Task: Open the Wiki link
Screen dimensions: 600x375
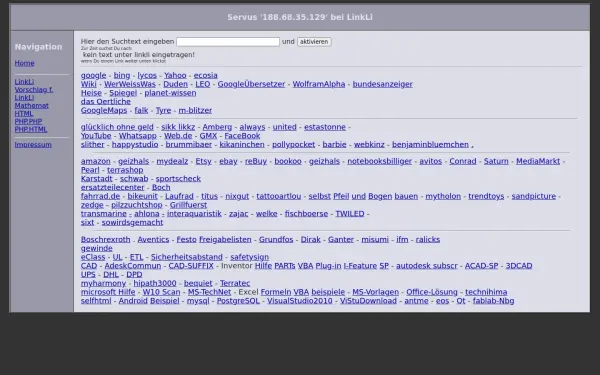Action: point(88,84)
